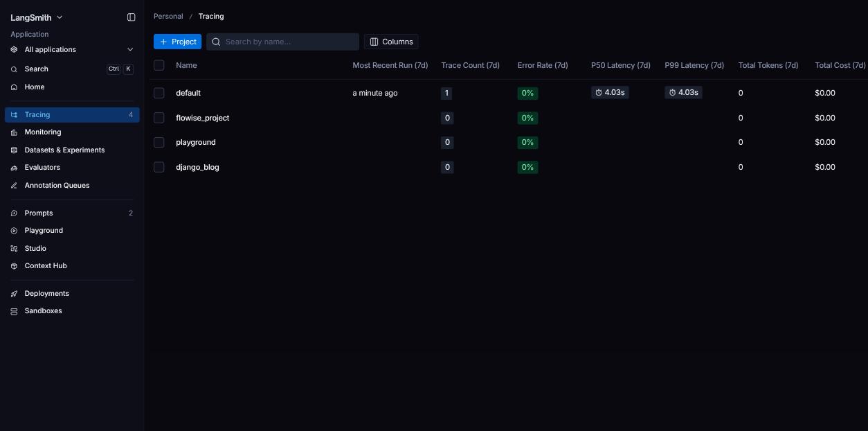Sort by Most Recent Run (7d) header
Image resolution: width=868 pixels, height=431 pixels.
click(x=390, y=65)
